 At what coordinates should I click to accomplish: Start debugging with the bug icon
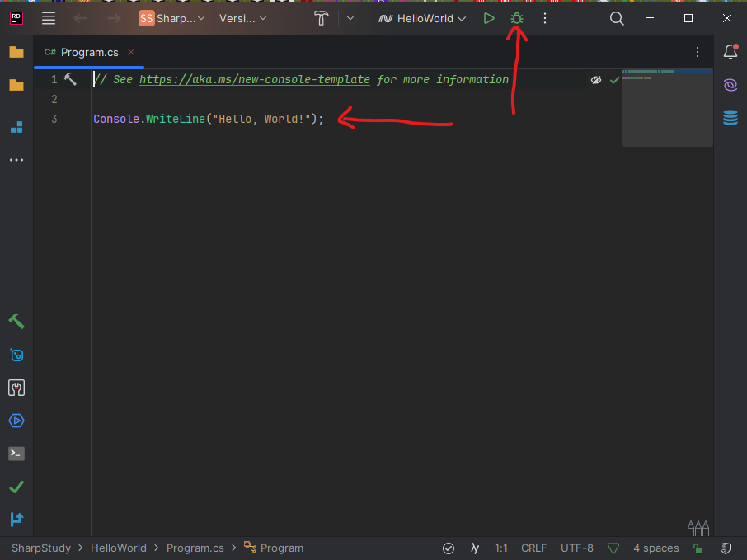pos(516,19)
